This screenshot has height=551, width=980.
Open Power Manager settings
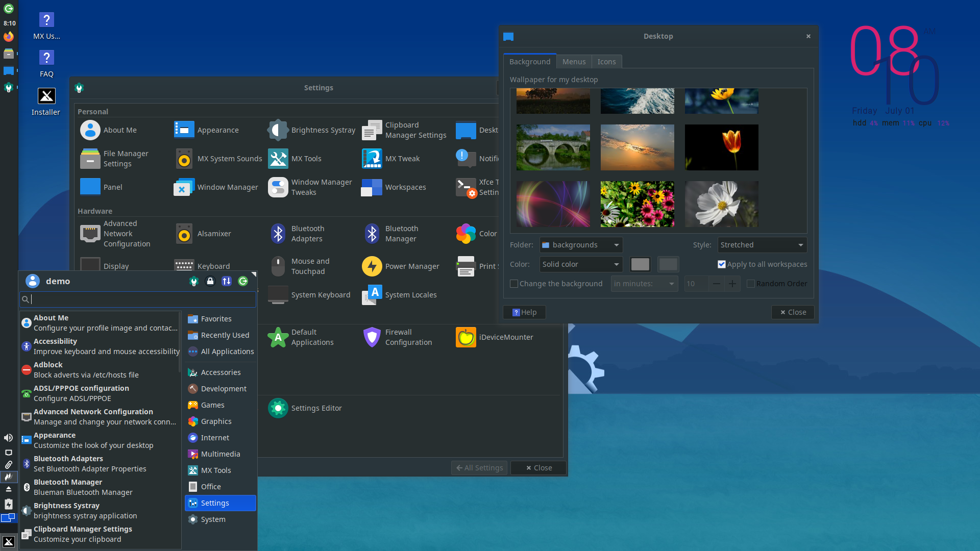(x=372, y=266)
